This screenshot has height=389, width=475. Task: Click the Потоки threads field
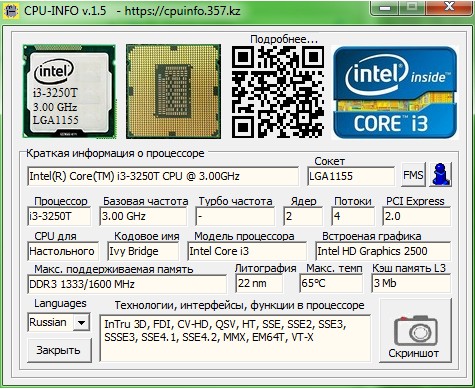tap(353, 216)
